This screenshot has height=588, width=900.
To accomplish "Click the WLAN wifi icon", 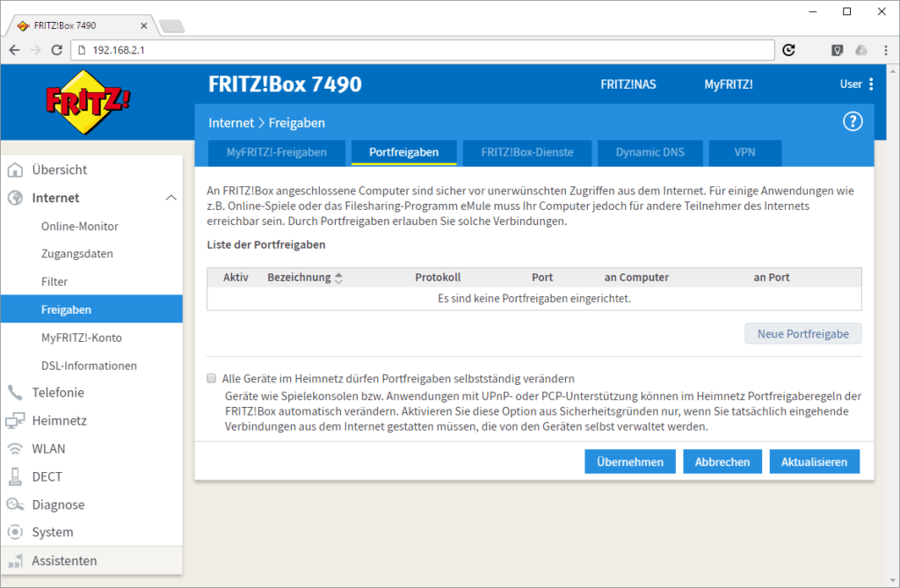I will (16, 448).
